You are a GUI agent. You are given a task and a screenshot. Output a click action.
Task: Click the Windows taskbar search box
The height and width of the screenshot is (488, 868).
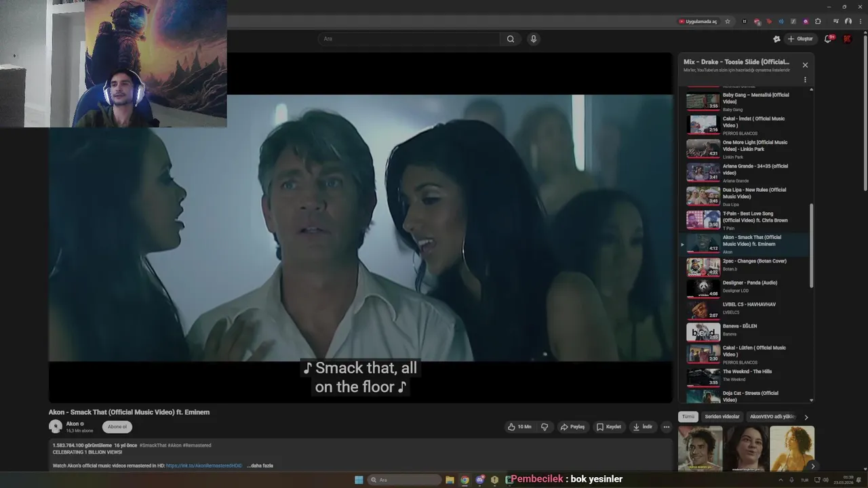(x=404, y=480)
